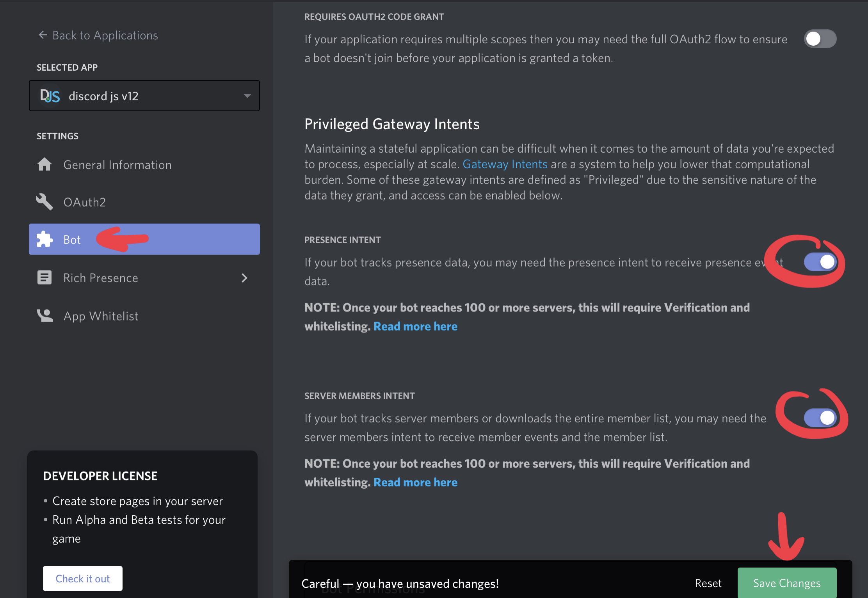Enable Requires OAuth2 Code Grant toggle
The image size is (868, 598).
[820, 39]
